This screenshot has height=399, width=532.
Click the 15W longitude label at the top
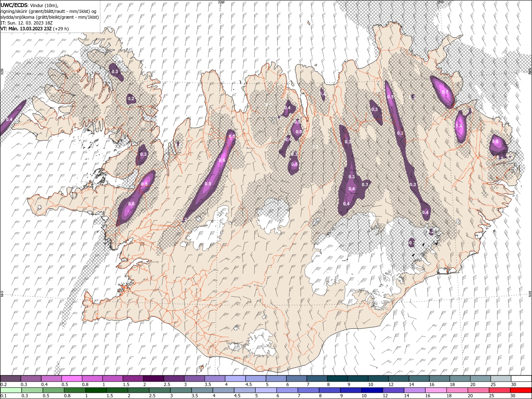tap(440, 2)
